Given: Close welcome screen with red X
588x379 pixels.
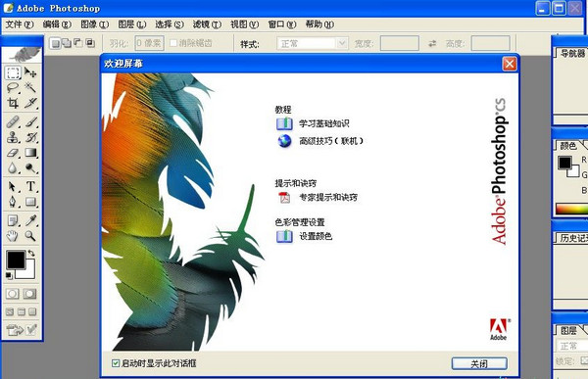Looking at the screenshot, I should pos(510,64).
